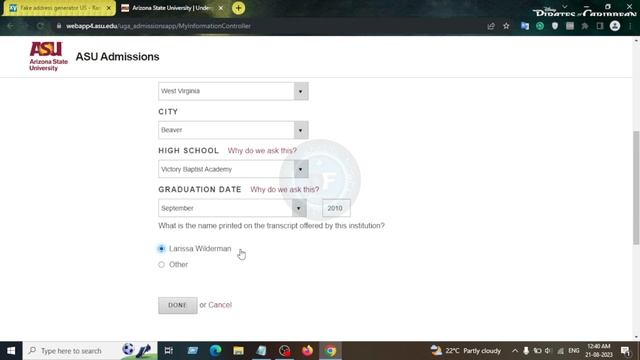Open a new tab with the plus button
This screenshot has height=360, width=640.
coord(238,8)
